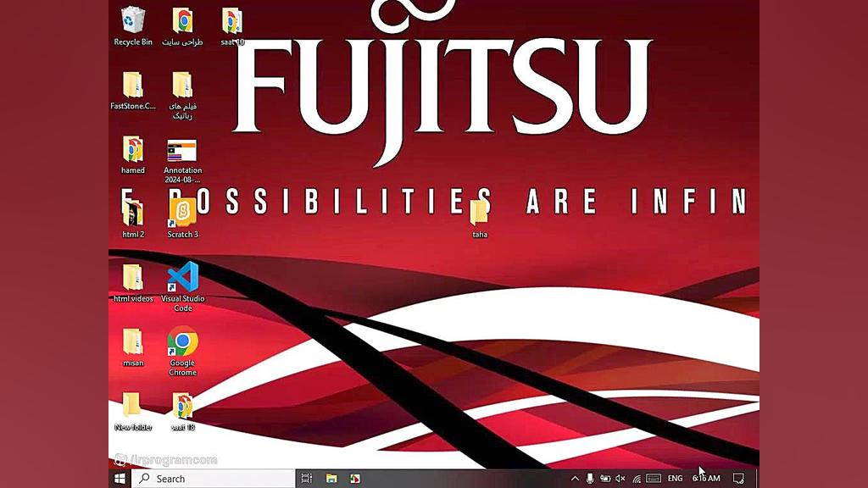Select the فیلم های رباتیک folder

(x=182, y=95)
